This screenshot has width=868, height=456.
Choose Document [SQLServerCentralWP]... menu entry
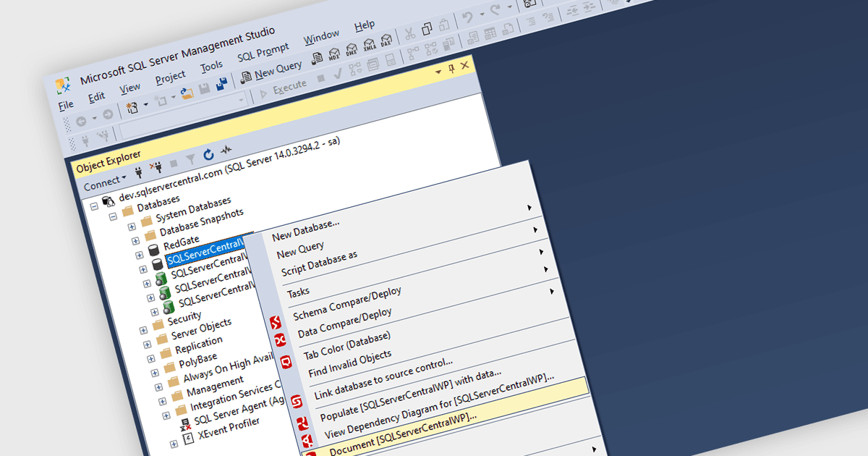(403, 436)
